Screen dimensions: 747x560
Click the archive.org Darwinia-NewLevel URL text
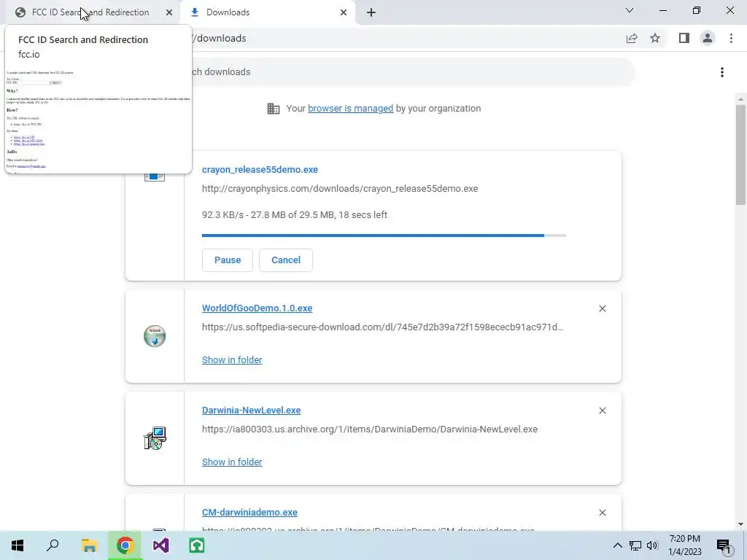[x=370, y=429]
